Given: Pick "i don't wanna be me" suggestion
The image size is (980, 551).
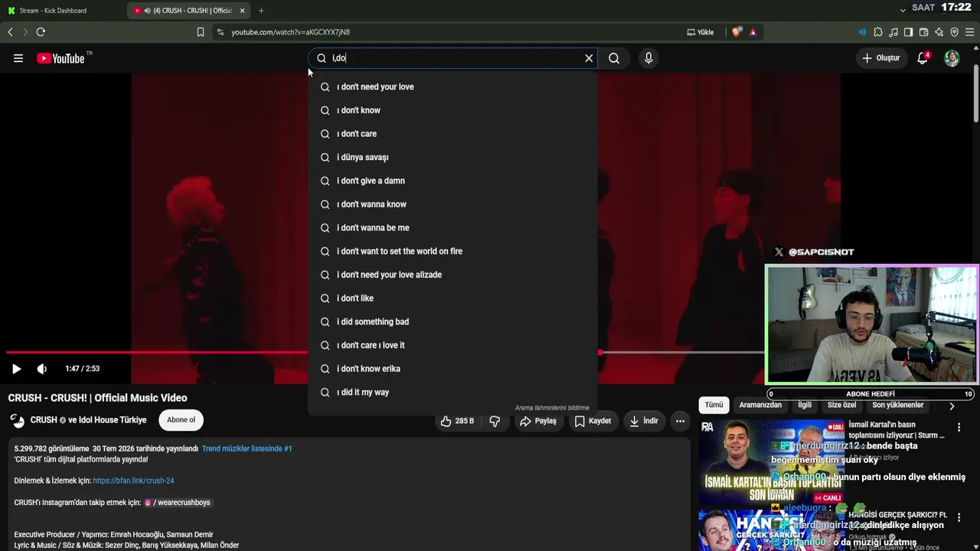Looking at the screenshot, I should tap(452, 228).
